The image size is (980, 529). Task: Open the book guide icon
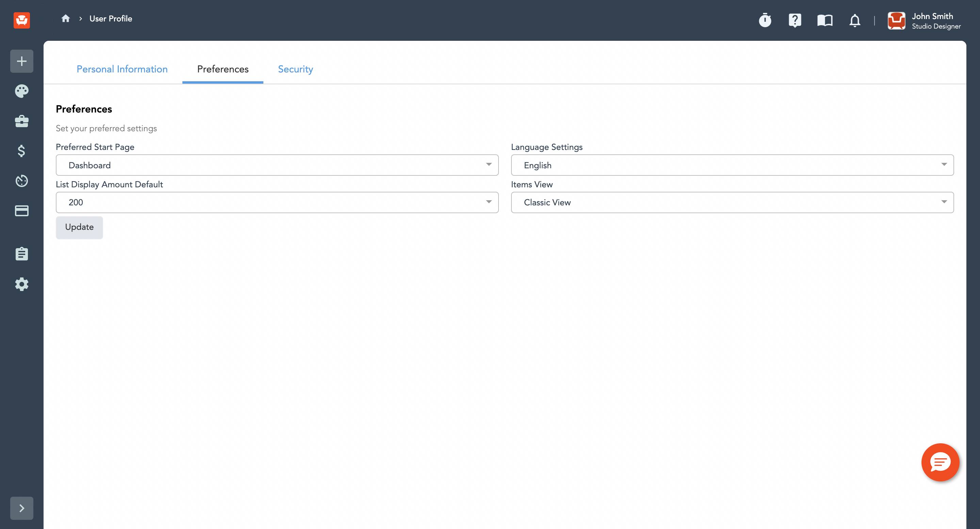coord(825,20)
